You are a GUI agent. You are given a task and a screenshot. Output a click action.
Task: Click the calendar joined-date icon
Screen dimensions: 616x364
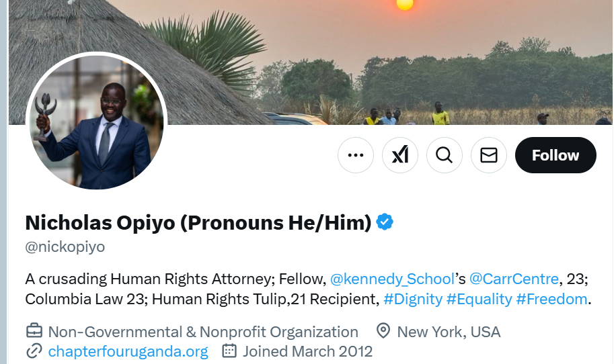pos(229,351)
